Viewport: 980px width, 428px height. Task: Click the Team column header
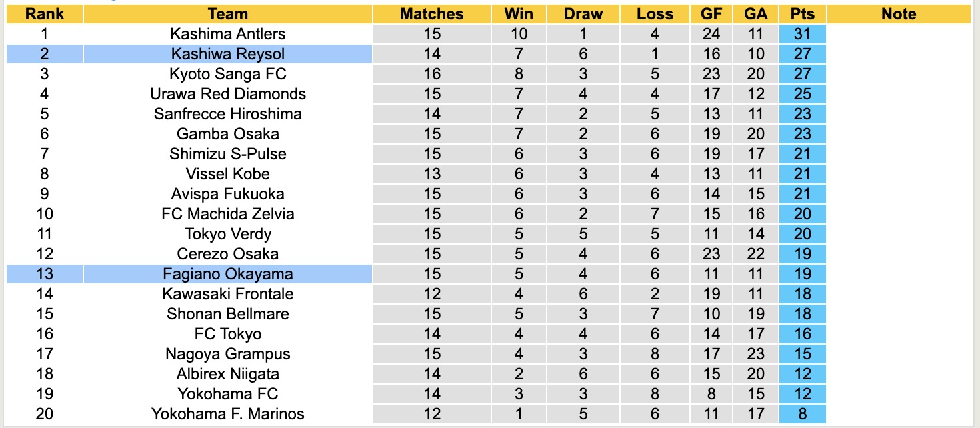pos(227,14)
